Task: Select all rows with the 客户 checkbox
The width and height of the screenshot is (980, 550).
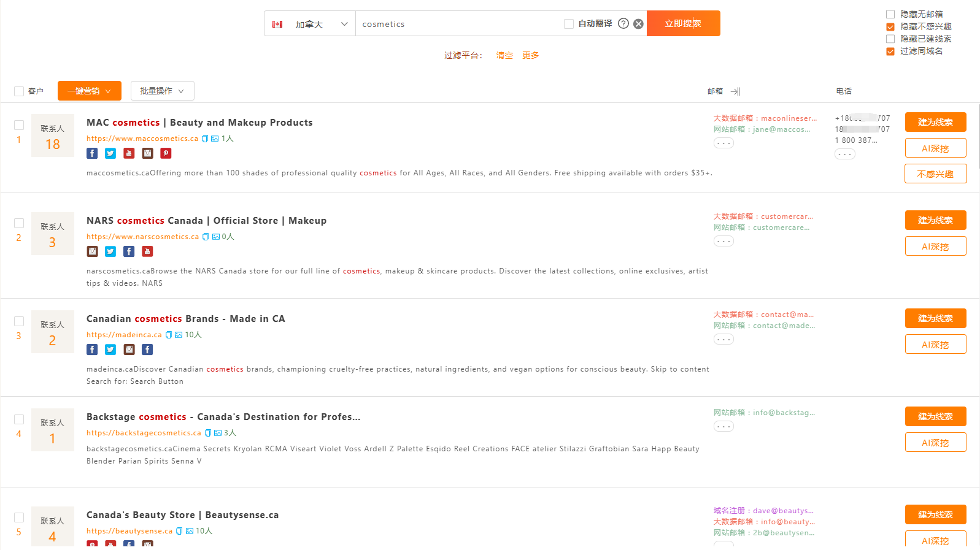Action: (19, 91)
